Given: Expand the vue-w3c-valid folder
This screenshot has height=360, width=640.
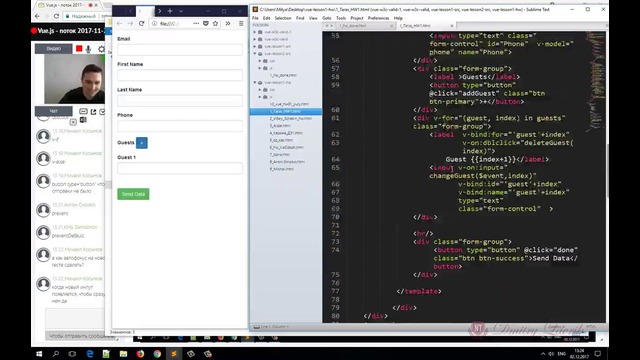Looking at the screenshot, I should pyautogui.click(x=255, y=39).
